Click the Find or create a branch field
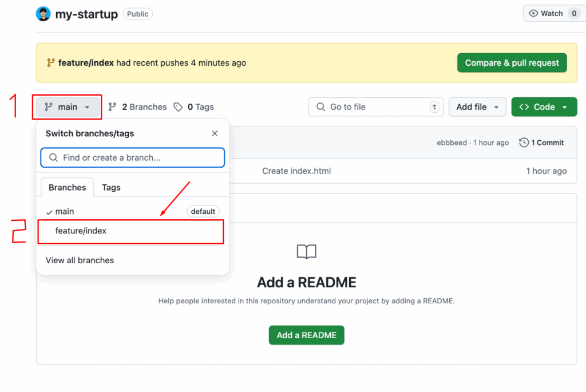The width and height of the screenshot is (586, 392). point(133,157)
